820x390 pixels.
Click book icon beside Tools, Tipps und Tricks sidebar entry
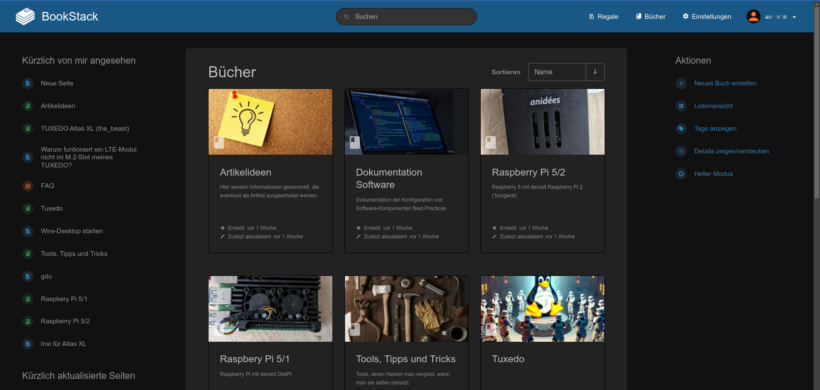pos(28,254)
